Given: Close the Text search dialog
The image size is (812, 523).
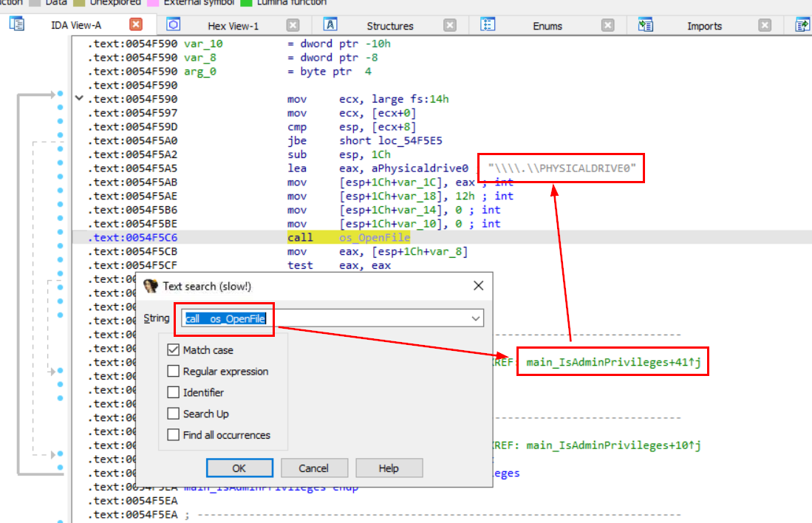Looking at the screenshot, I should click(x=478, y=286).
